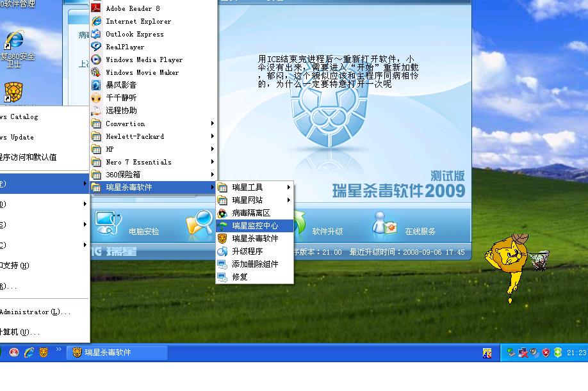Select highlighted 瑞星杀毒软件 folder in Programs
588x391 pixels.
click(x=153, y=188)
